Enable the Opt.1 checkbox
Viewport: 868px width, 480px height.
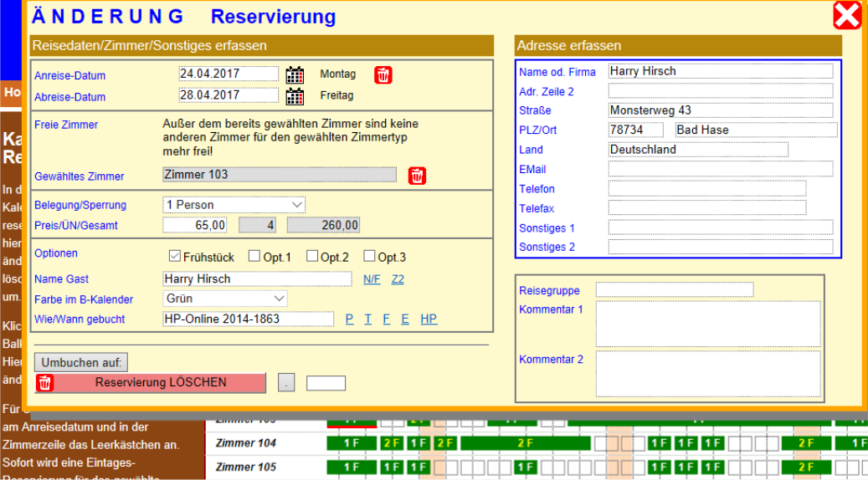254,256
